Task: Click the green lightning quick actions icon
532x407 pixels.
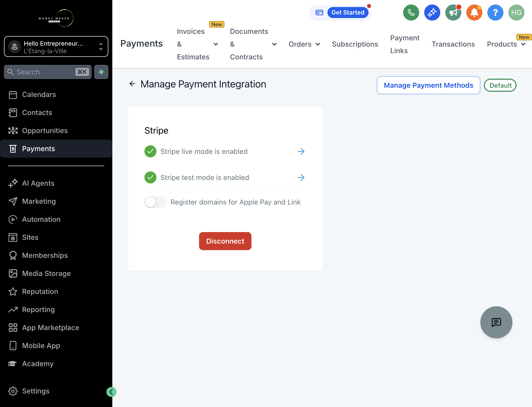Action: click(101, 72)
